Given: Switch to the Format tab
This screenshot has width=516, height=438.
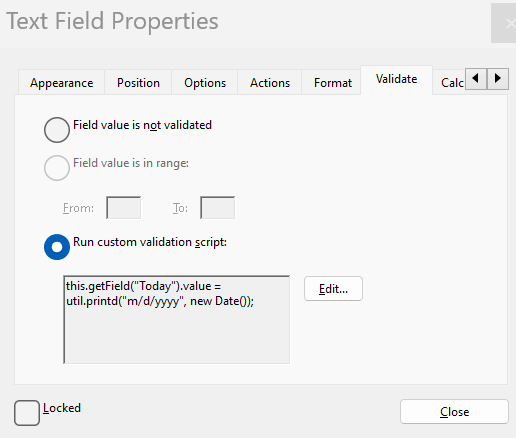Looking at the screenshot, I should coord(333,83).
